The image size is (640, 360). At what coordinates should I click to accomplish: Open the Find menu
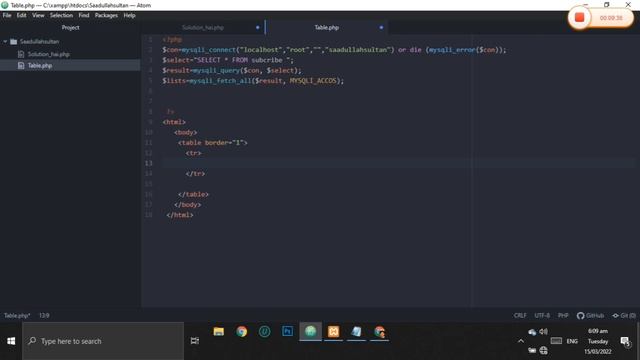(x=84, y=15)
